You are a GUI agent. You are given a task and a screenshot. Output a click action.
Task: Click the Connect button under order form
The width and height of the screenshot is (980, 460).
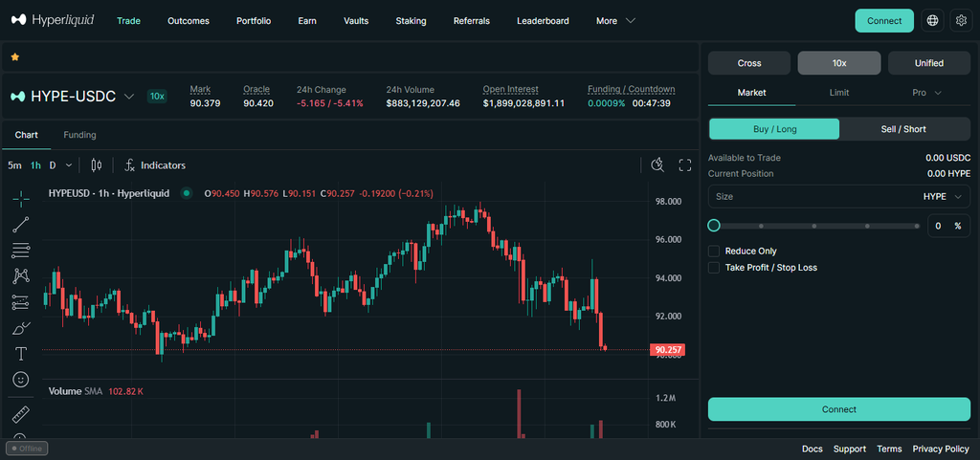(839, 409)
